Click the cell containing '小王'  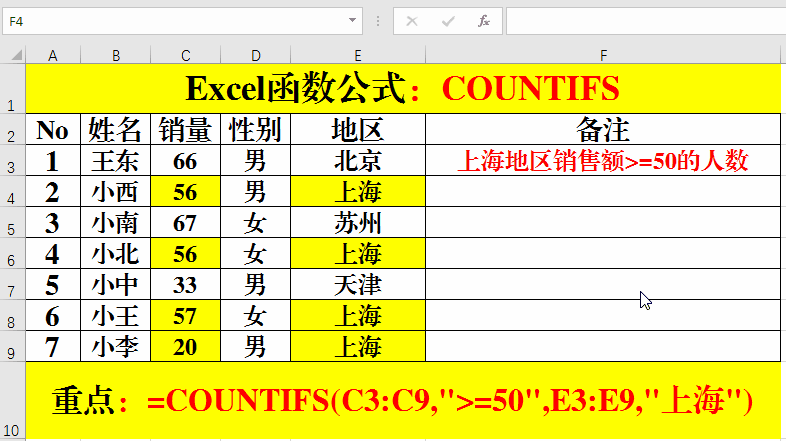click(x=116, y=316)
